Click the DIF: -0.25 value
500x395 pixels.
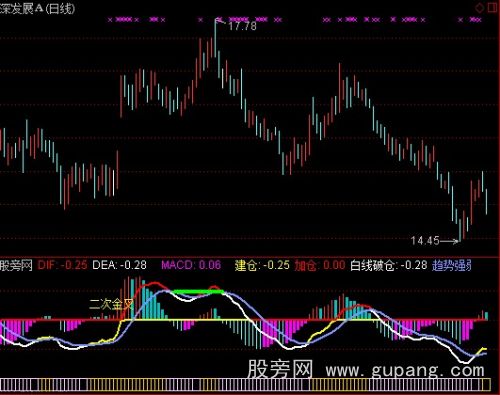63,265
